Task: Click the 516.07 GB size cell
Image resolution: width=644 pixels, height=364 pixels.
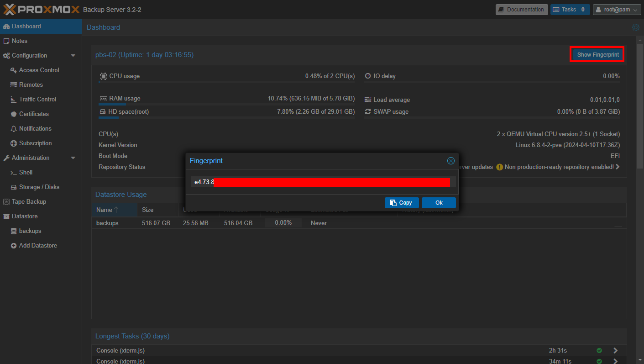Action: point(156,223)
